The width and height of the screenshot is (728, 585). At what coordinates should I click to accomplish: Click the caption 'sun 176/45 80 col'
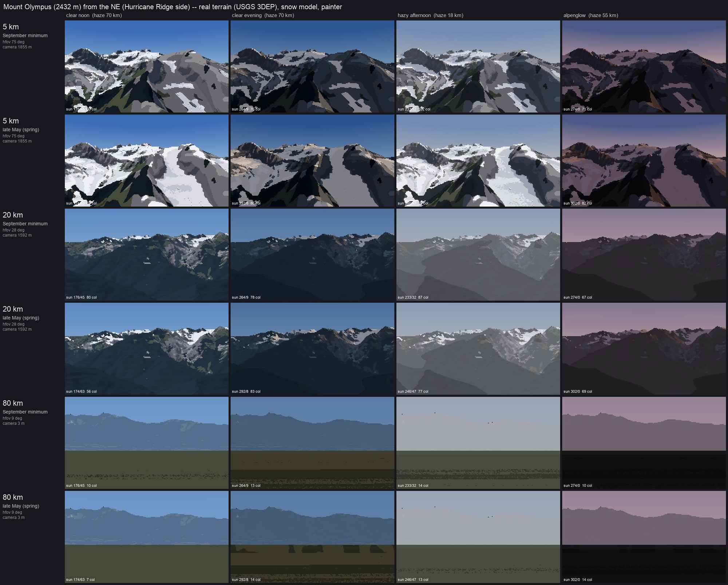(x=82, y=298)
